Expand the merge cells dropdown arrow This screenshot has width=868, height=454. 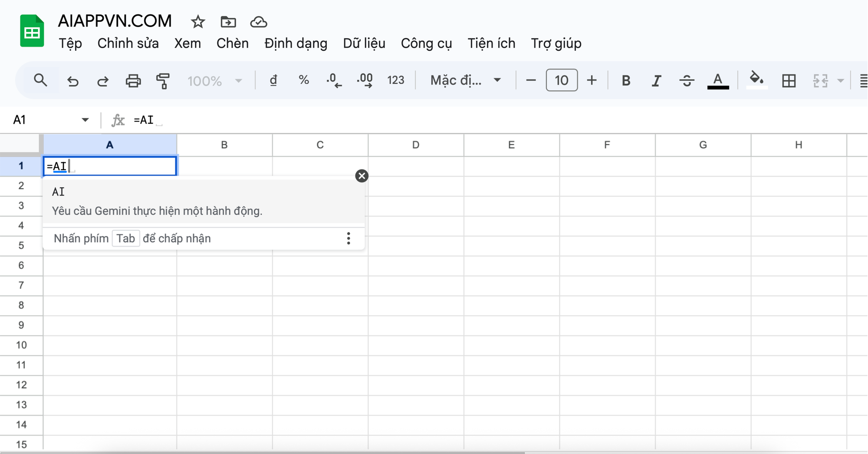pyautogui.click(x=841, y=81)
